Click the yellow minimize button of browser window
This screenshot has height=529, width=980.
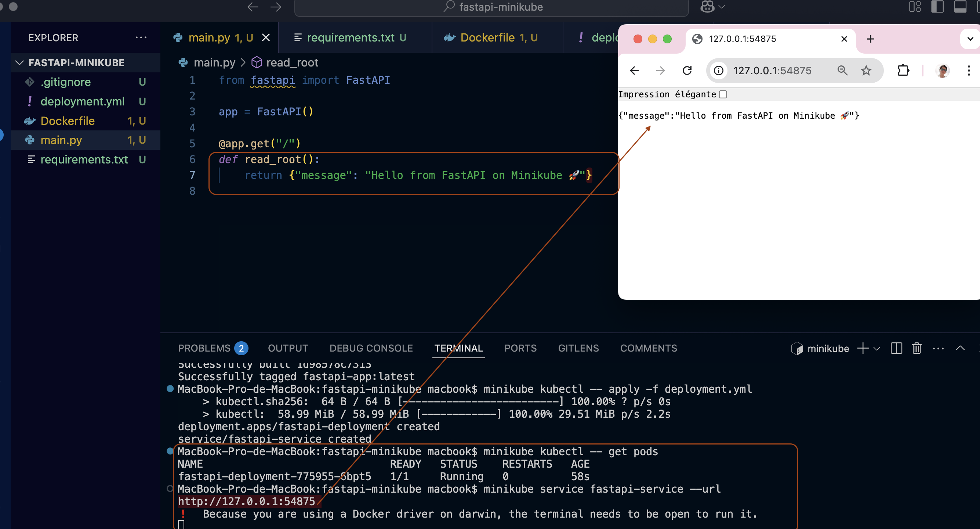[653, 39]
